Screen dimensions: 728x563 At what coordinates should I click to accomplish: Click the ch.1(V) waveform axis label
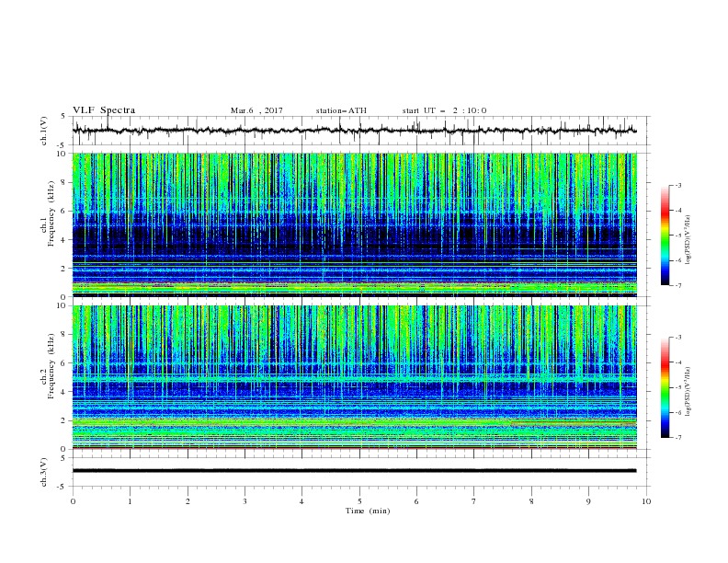coord(44,131)
